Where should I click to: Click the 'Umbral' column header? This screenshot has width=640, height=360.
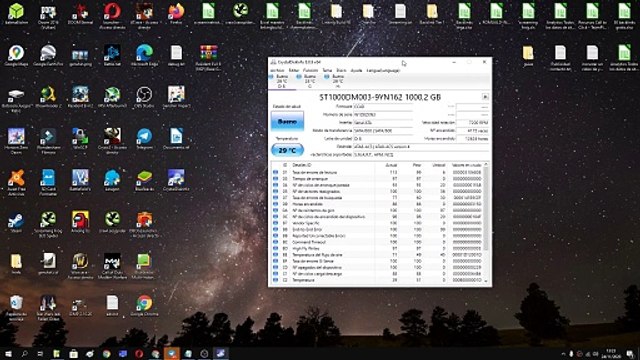tap(439, 165)
